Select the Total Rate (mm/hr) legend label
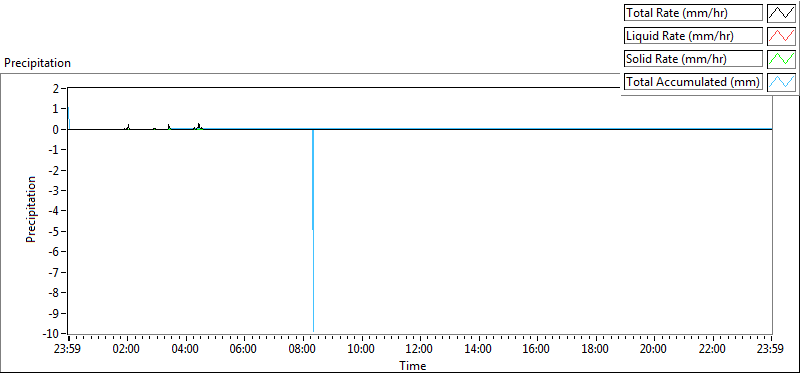 coord(693,13)
